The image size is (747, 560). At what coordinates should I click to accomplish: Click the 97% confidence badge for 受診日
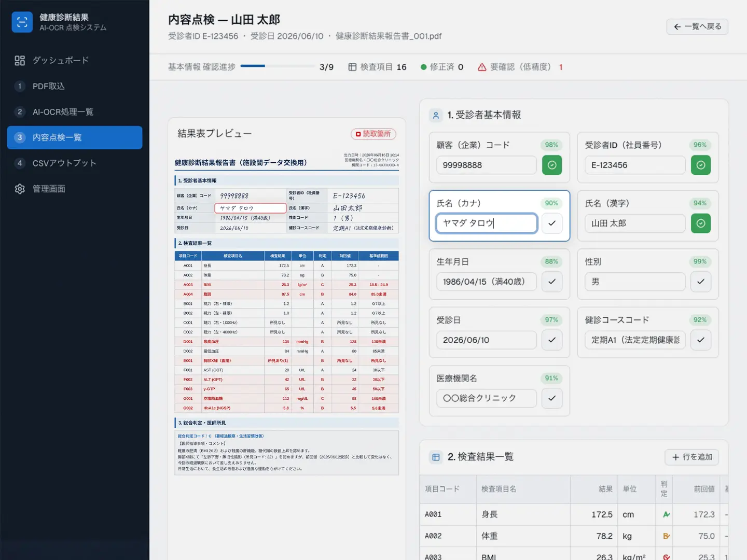(x=551, y=320)
